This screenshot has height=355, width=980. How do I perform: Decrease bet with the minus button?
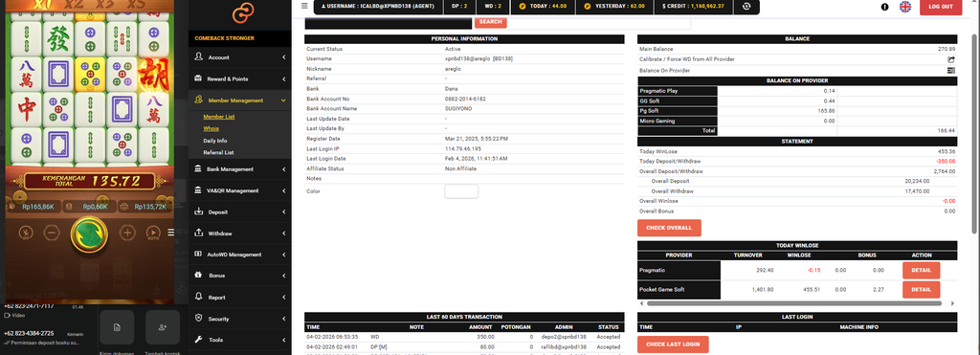pyautogui.click(x=52, y=233)
